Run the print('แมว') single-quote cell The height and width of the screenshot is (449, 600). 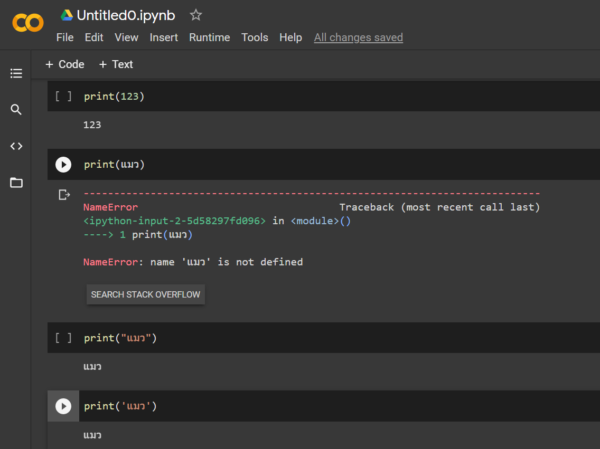63,406
